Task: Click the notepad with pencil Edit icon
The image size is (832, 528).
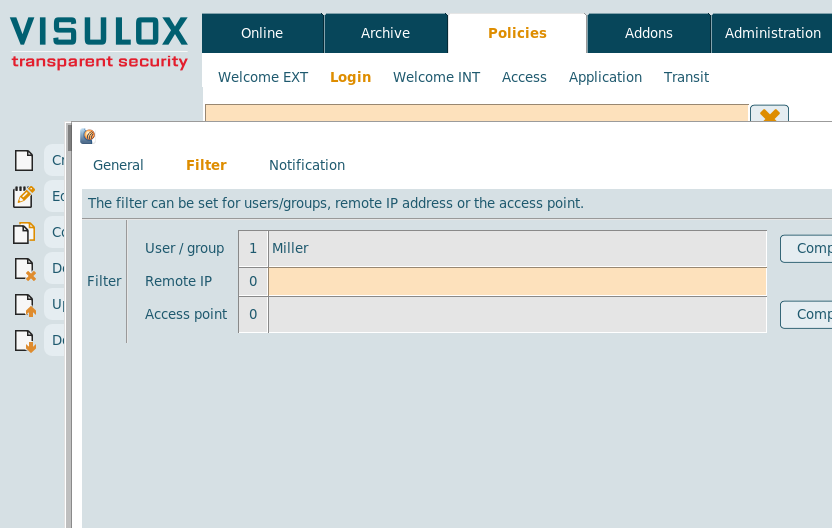Action: coord(23,197)
